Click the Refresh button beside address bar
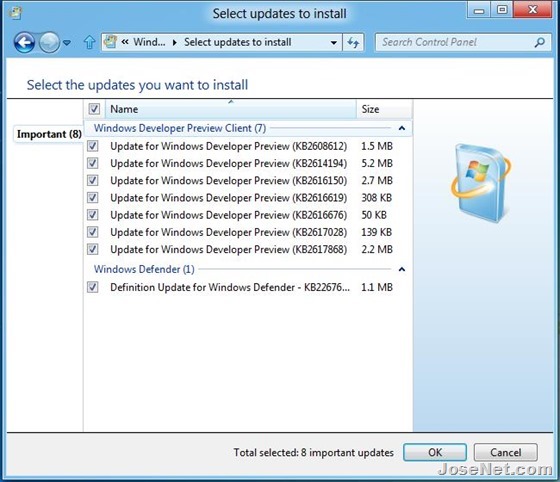 [x=353, y=43]
